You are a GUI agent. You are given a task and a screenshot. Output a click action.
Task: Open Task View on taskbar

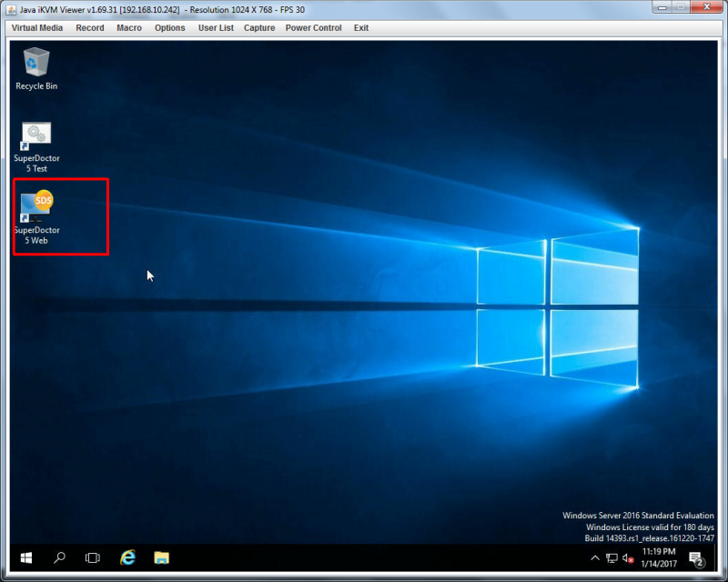[x=93, y=557]
